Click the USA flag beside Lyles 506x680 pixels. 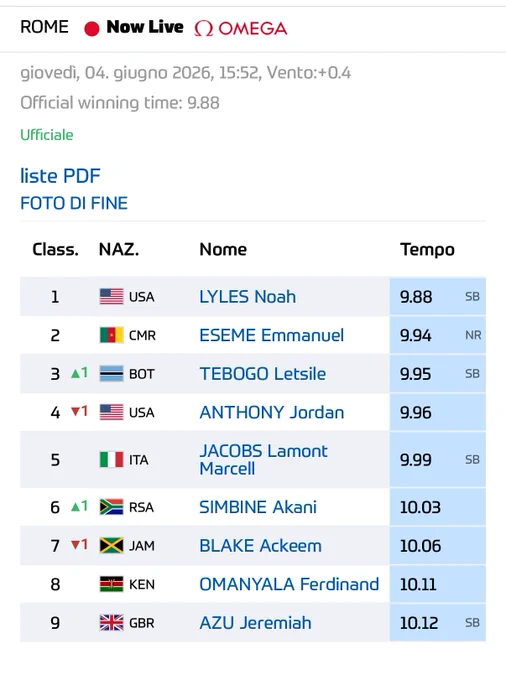(111, 297)
